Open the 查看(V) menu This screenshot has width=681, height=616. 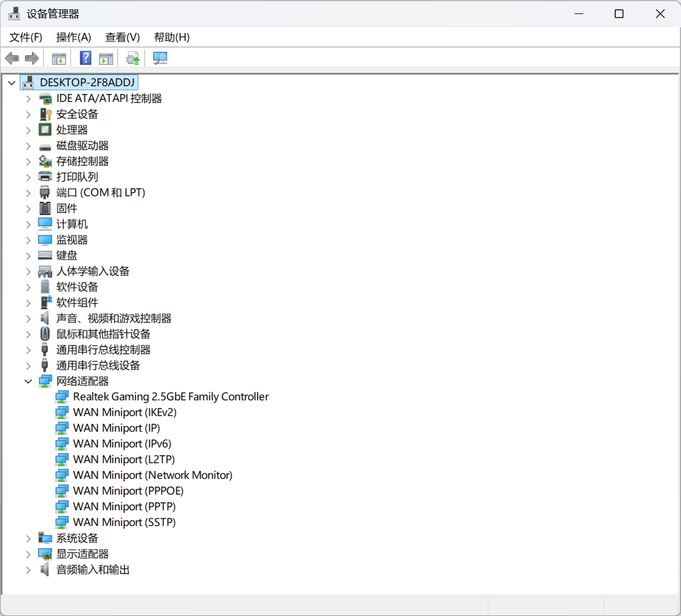[x=123, y=37]
